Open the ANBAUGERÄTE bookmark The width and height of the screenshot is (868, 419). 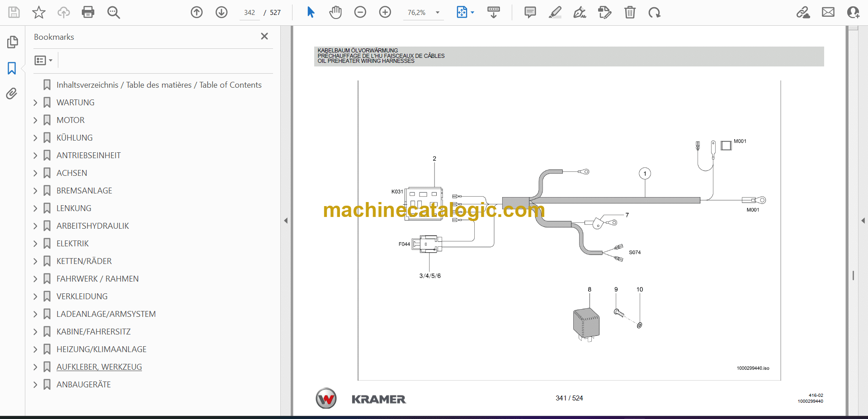pos(84,385)
